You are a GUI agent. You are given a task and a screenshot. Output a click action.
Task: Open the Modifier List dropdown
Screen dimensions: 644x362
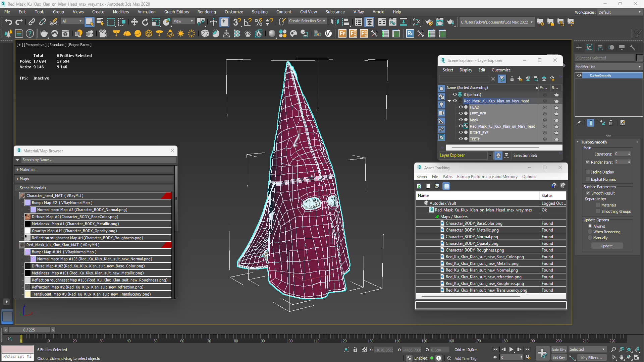(608, 67)
